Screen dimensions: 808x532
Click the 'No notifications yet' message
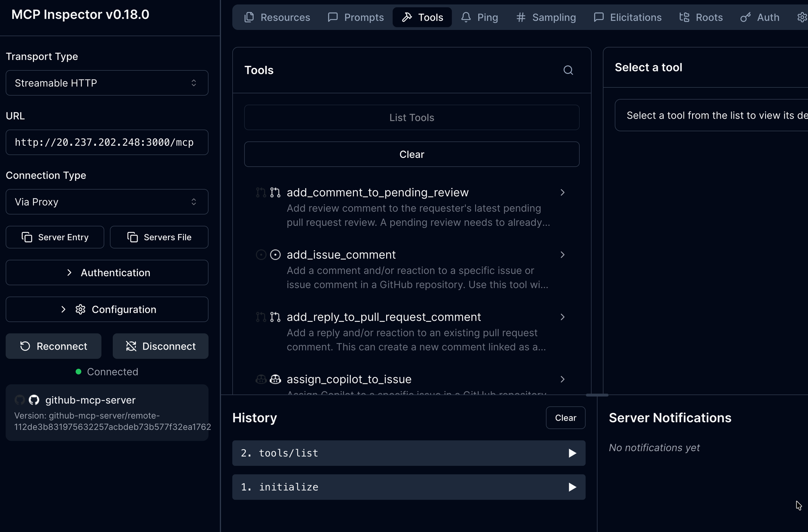654,448
